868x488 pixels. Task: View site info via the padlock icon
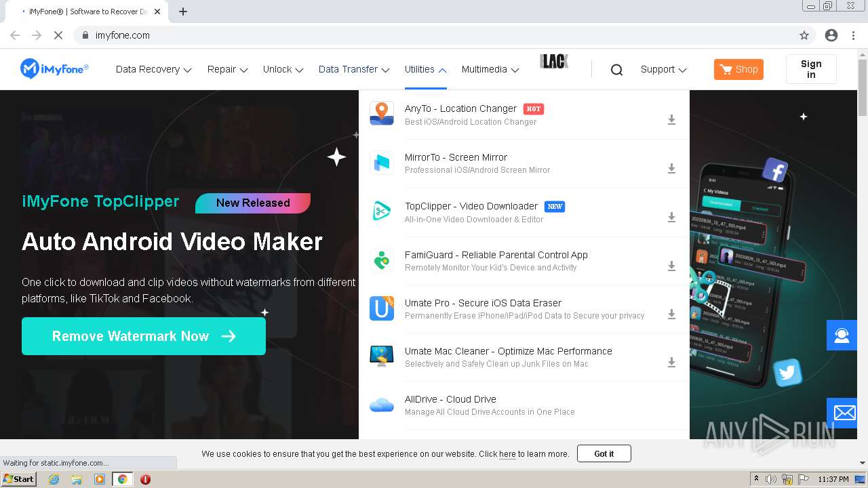tap(85, 35)
